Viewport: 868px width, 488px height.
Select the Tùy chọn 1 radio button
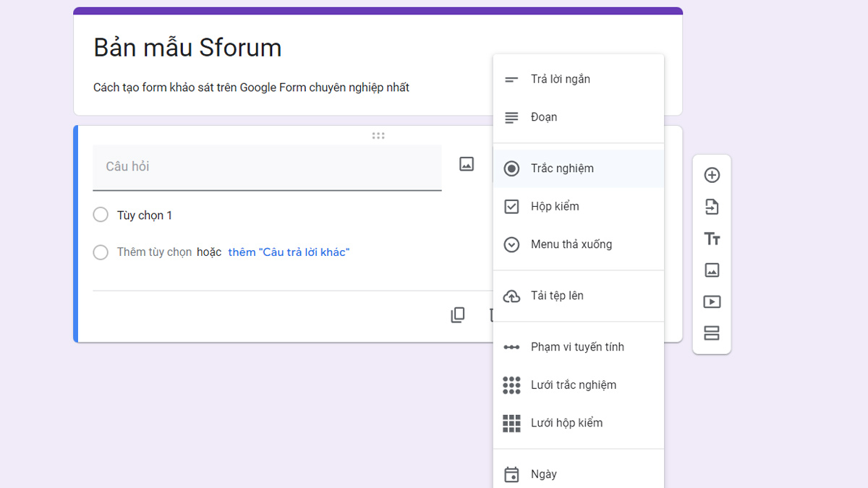pyautogui.click(x=100, y=215)
